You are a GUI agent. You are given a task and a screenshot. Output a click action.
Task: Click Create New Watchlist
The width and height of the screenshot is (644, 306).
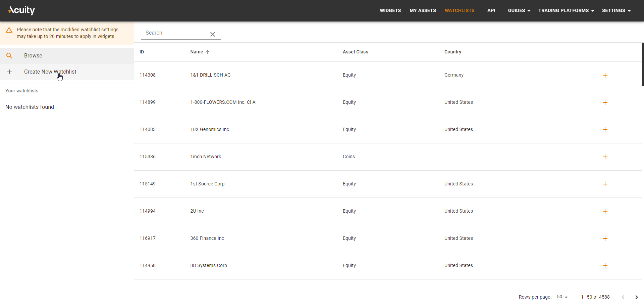[50, 72]
